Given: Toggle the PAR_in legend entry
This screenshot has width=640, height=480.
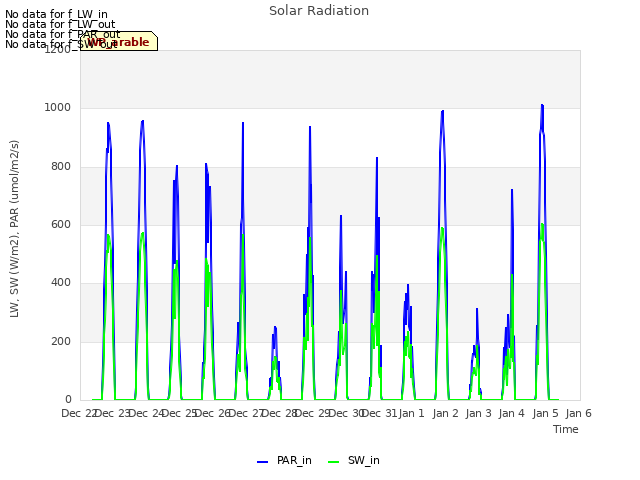Looking at the screenshot, I should coord(284,461).
